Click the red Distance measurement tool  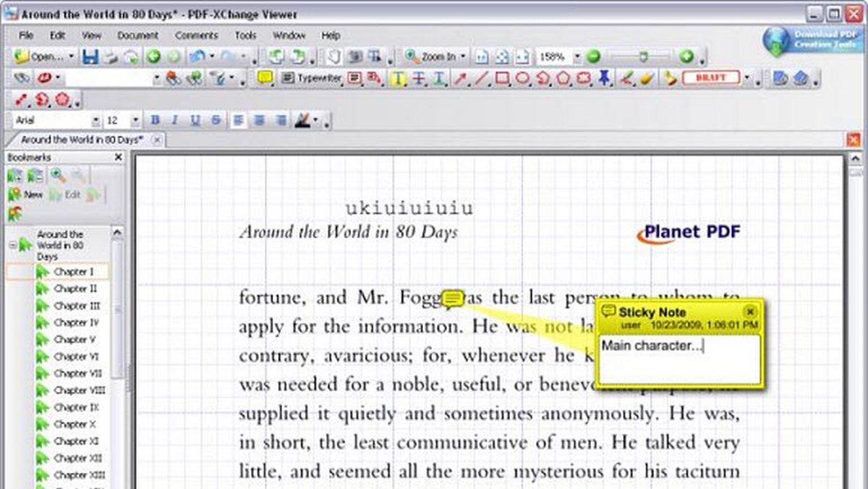(22, 99)
